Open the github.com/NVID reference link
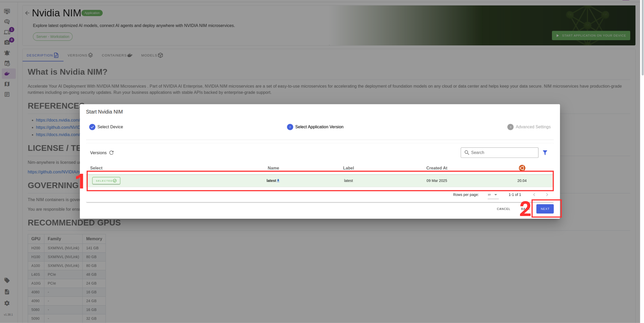The width and height of the screenshot is (644, 323). 58,127
